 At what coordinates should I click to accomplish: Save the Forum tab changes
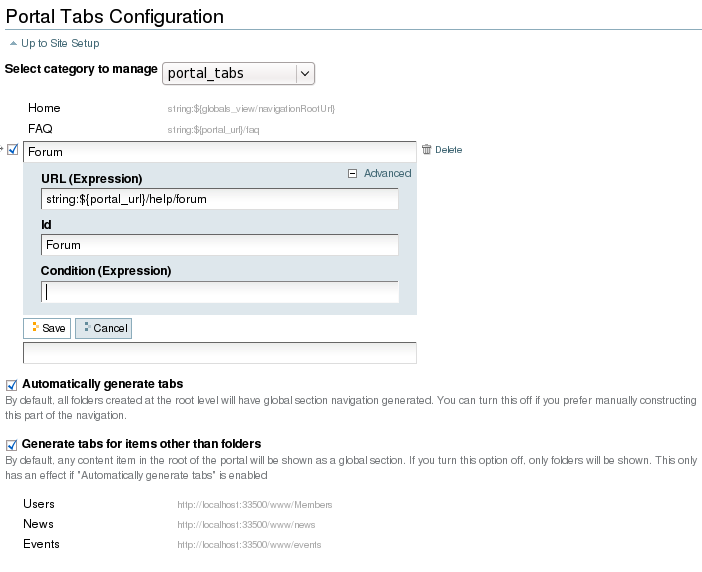47,328
